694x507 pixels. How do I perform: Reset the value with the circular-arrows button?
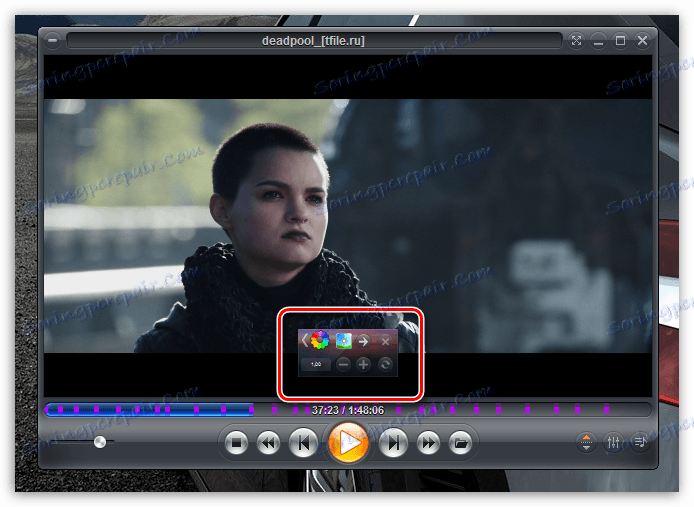385,364
